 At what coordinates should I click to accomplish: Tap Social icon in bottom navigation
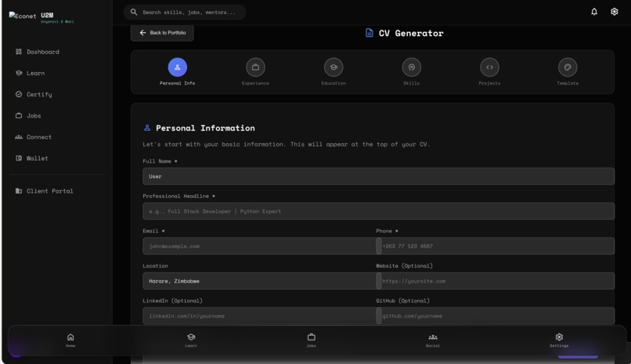tap(433, 337)
